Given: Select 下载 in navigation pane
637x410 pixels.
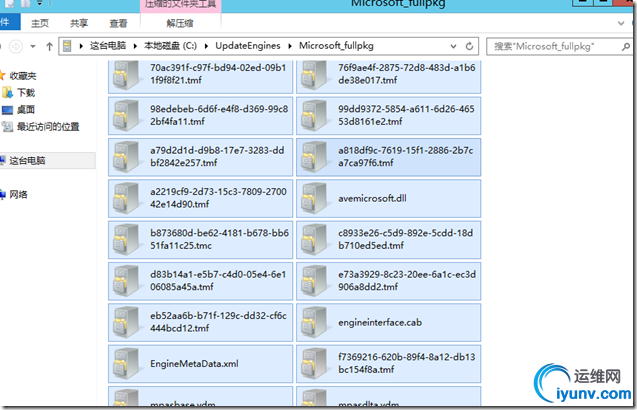Looking at the screenshot, I should pos(26,93).
